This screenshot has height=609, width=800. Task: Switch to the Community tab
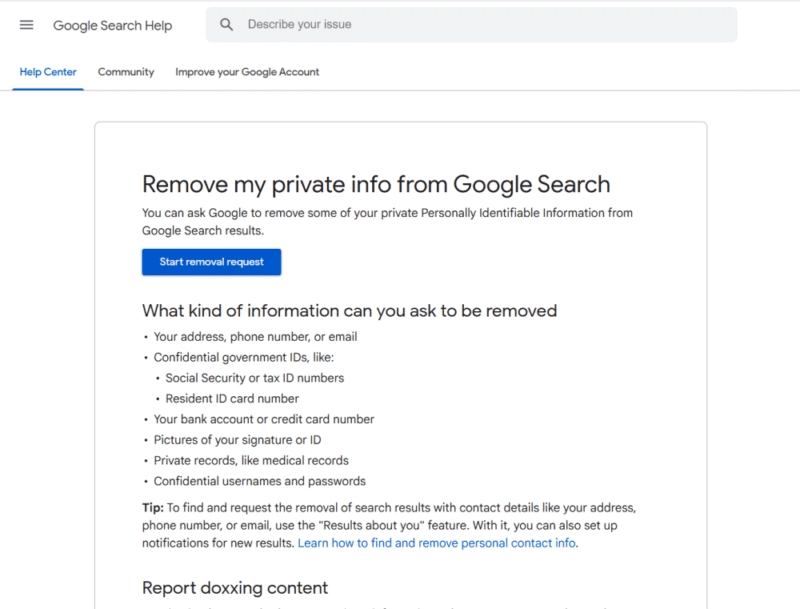125,72
